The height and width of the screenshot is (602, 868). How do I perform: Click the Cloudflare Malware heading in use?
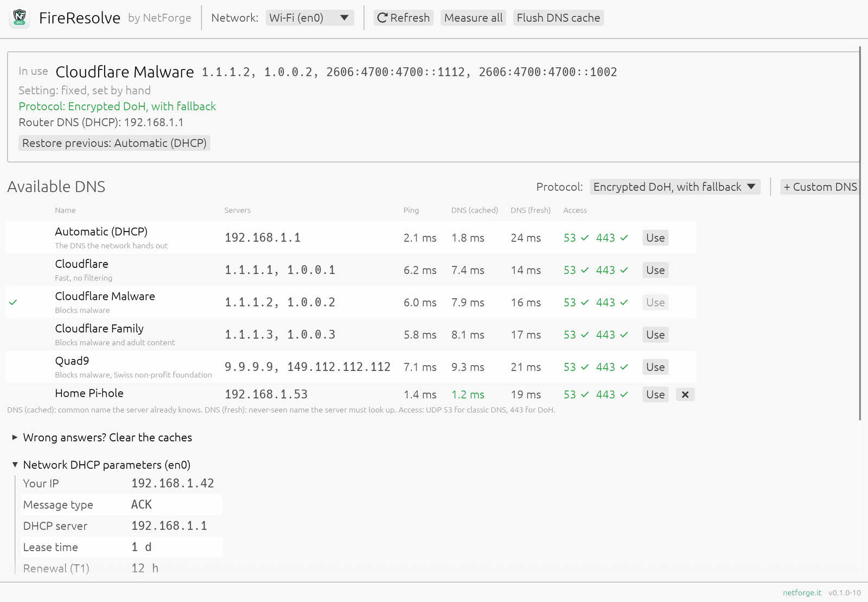125,72
